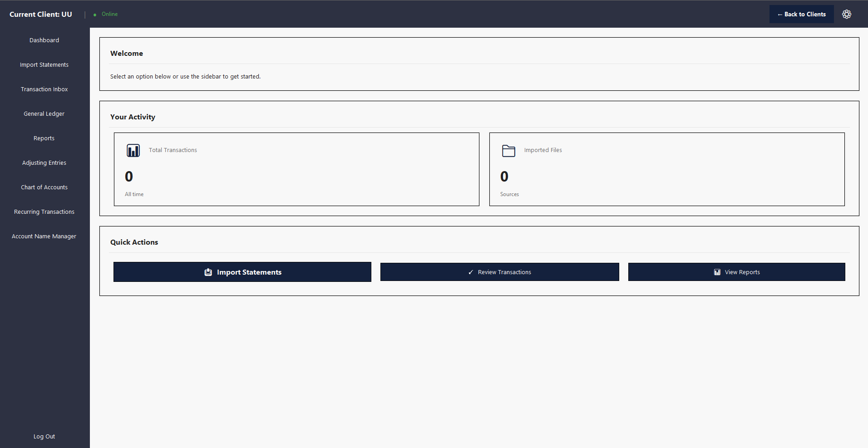The height and width of the screenshot is (448, 868).
Task: Click the checkmark icon in Review Transactions
Action: point(470,272)
